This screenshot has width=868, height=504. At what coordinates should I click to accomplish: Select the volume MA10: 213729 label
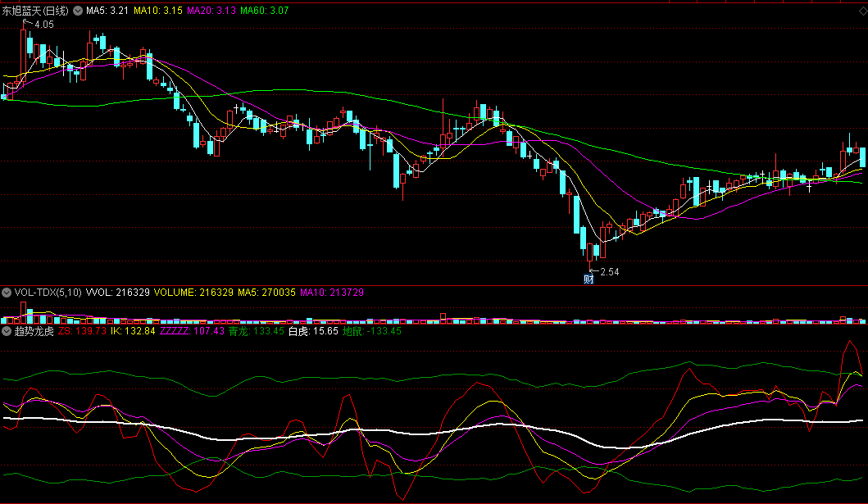(332, 292)
